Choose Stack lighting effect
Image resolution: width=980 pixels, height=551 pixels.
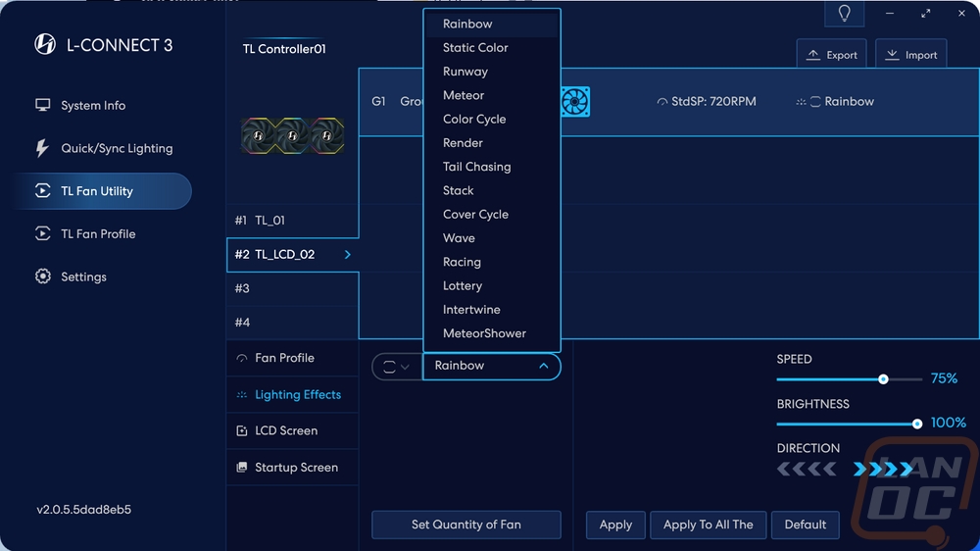point(492,190)
